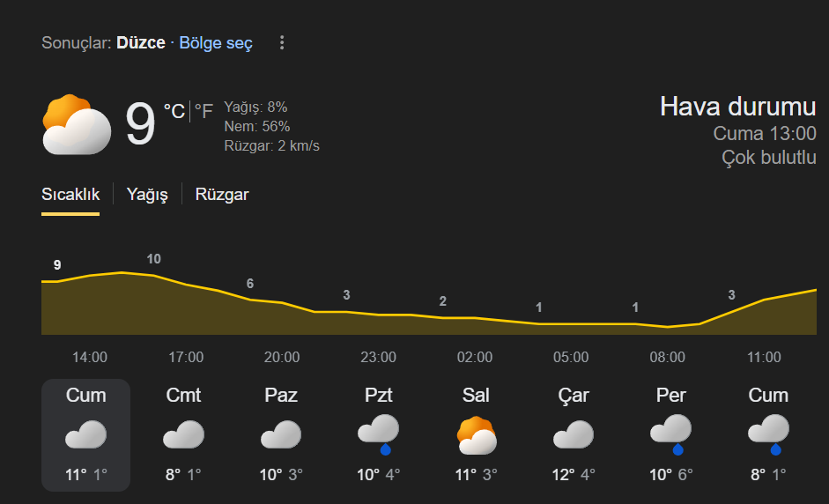829x504 pixels.
Task: Select Saturday (Cmt) cloudy forecast icon
Action: point(183,434)
